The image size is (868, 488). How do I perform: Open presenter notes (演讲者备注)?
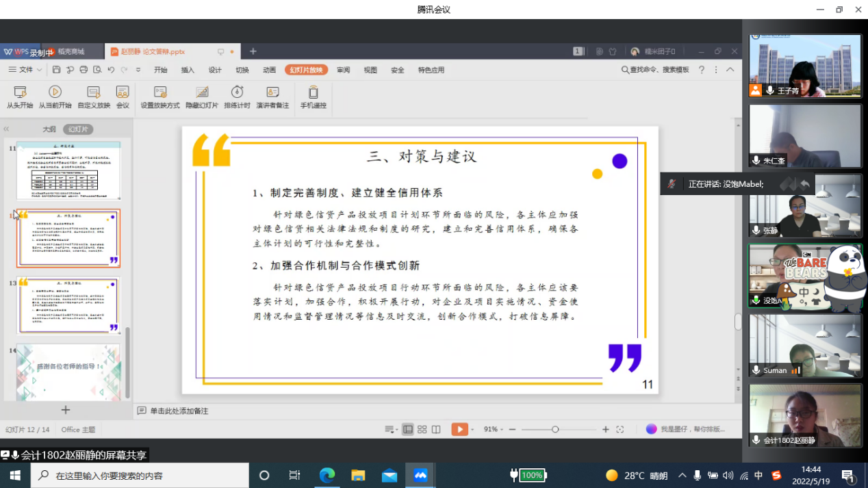click(x=272, y=97)
